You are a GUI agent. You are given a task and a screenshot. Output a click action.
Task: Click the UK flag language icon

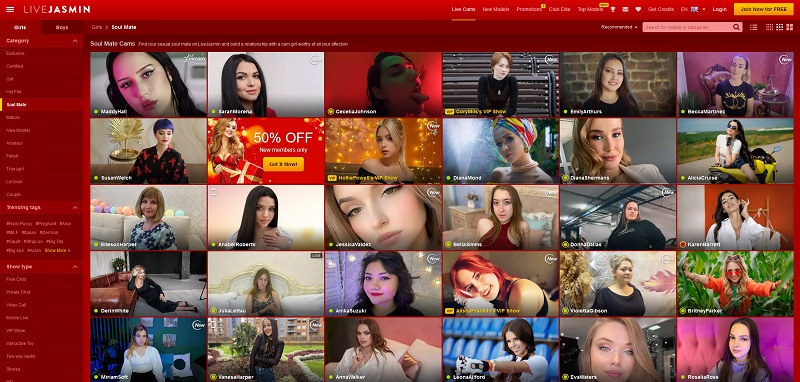(695, 9)
